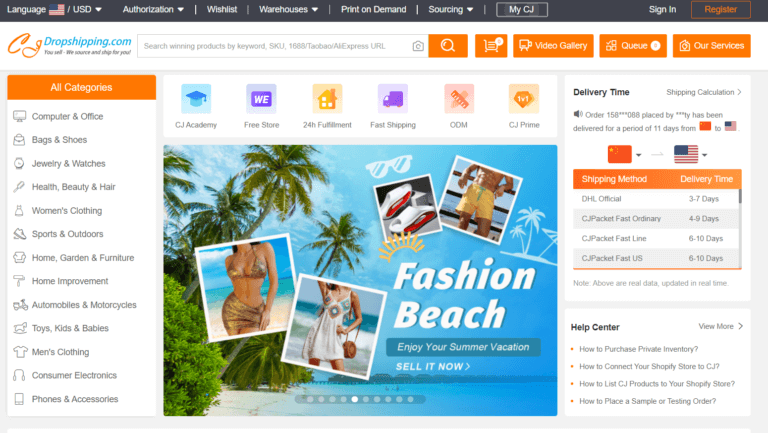Select the 24h Fulfillment icon
This screenshot has height=433, width=768.
click(327, 98)
